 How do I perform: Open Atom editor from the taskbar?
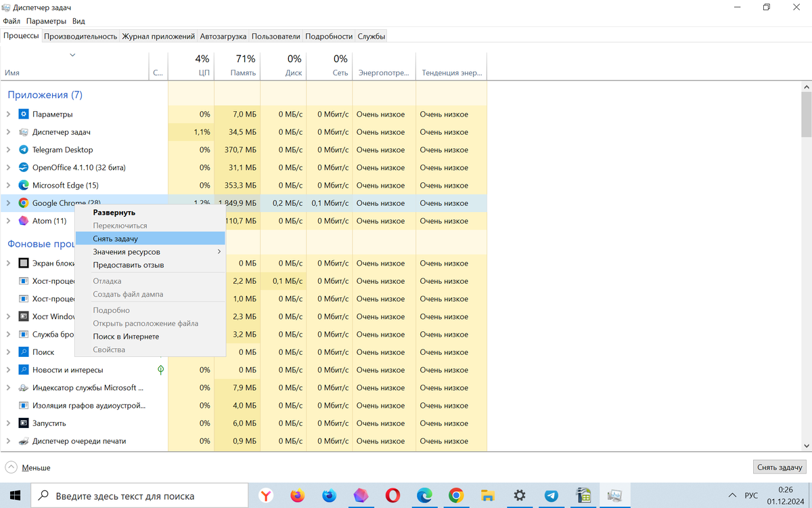361,496
